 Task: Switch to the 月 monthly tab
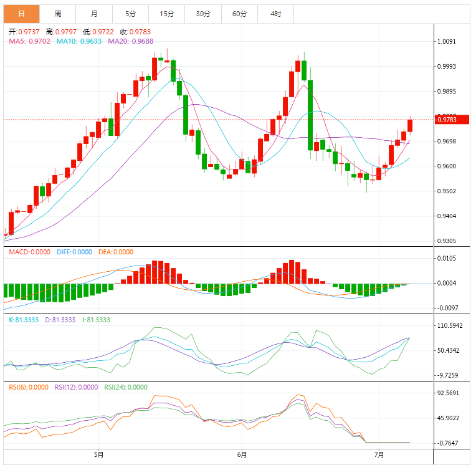click(x=94, y=14)
